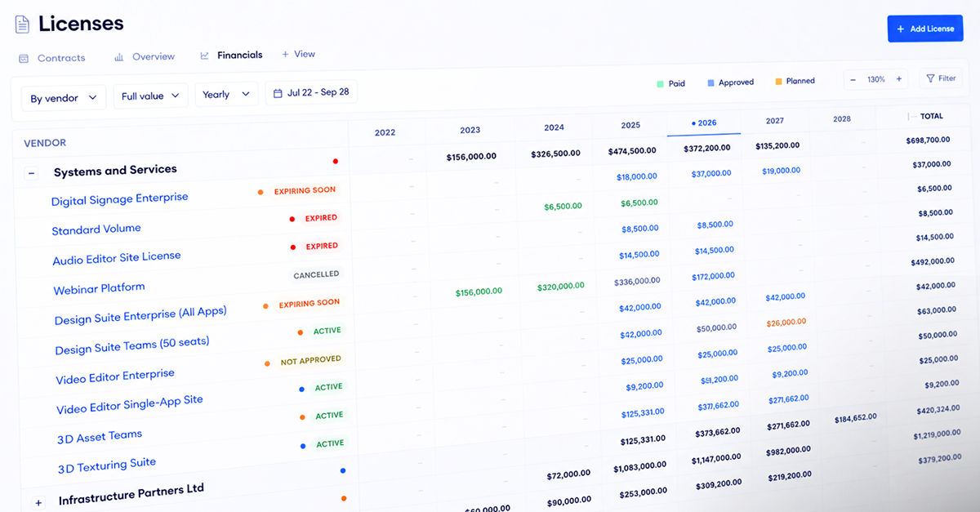Click the EXPIRED badge on Standard Volume
980x512 pixels.
coord(321,219)
